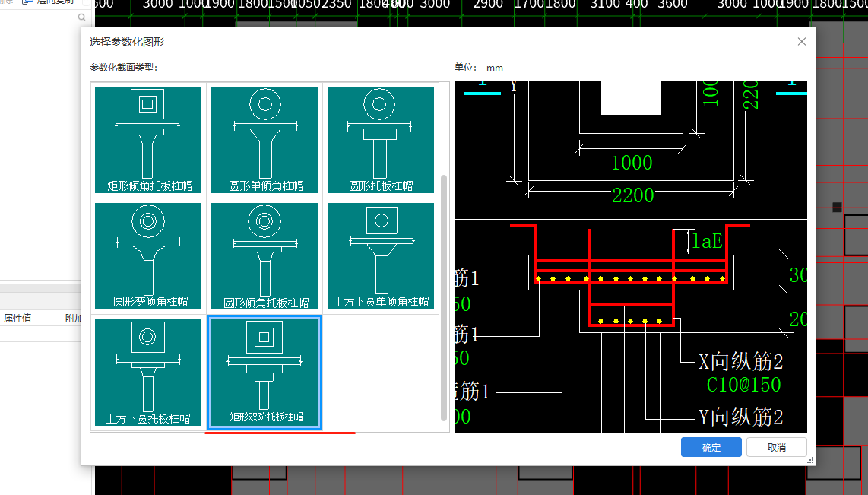Viewport: 868px width, 495px height.
Task: Edit the 1000 dimension value in preview
Action: pos(632,163)
